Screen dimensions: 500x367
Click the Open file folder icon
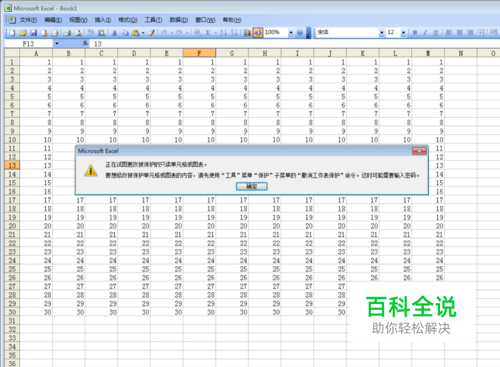click(x=23, y=33)
